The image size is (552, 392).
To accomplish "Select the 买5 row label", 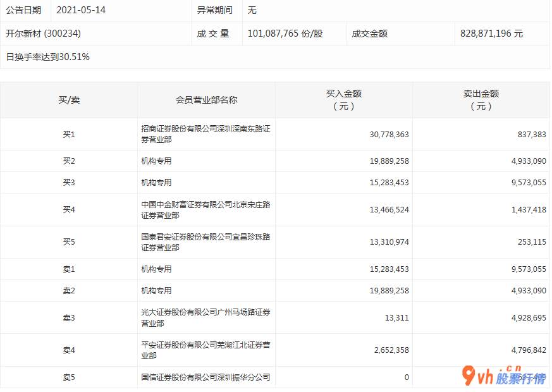I will (69, 242).
